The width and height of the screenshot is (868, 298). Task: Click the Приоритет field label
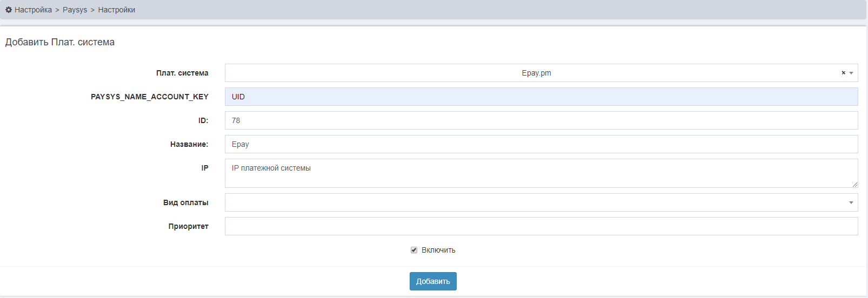[x=188, y=226]
